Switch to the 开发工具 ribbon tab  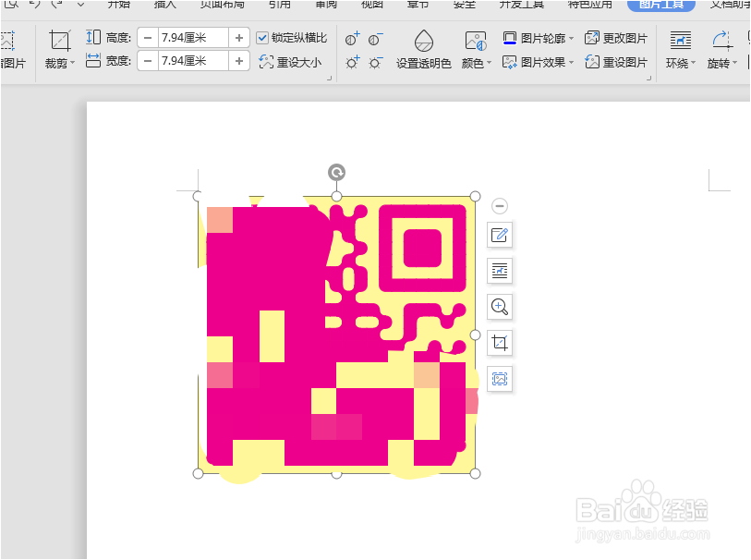pos(522,5)
